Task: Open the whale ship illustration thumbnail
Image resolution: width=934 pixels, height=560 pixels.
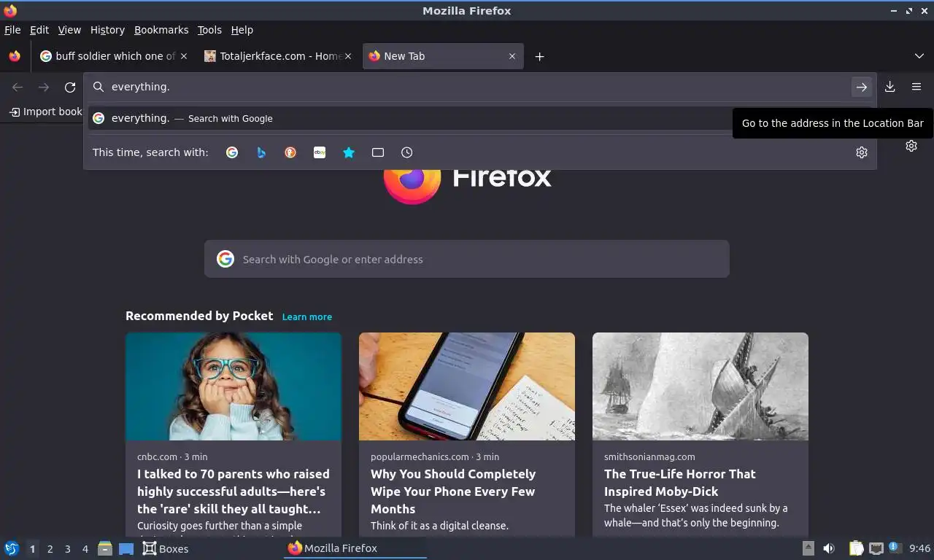Action: click(x=700, y=386)
